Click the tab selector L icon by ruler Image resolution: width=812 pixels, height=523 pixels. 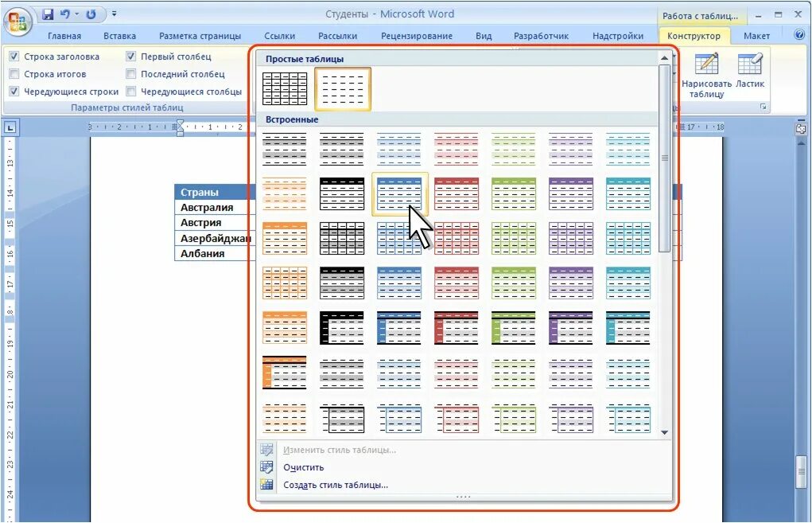10,127
